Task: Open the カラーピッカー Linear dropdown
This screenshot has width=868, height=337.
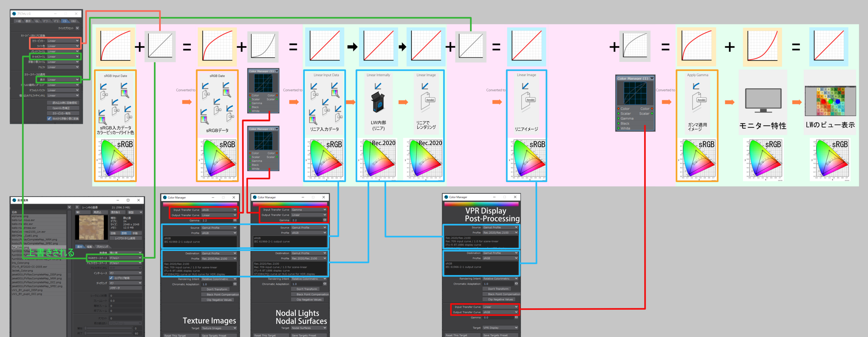Action: (x=63, y=41)
